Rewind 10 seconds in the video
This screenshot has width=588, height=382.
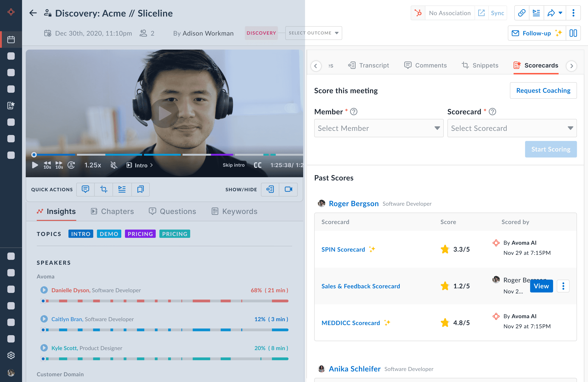point(47,165)
